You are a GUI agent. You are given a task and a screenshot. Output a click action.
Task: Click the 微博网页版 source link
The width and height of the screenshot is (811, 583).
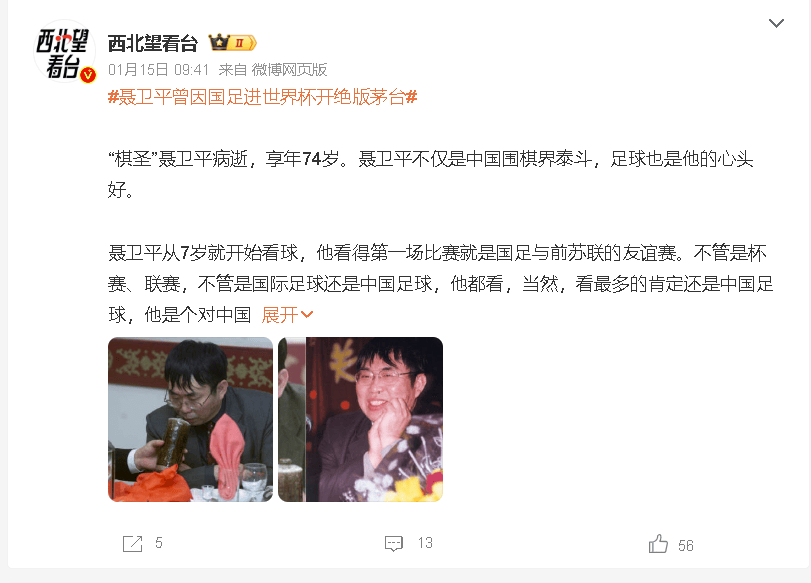pos(289,69)
